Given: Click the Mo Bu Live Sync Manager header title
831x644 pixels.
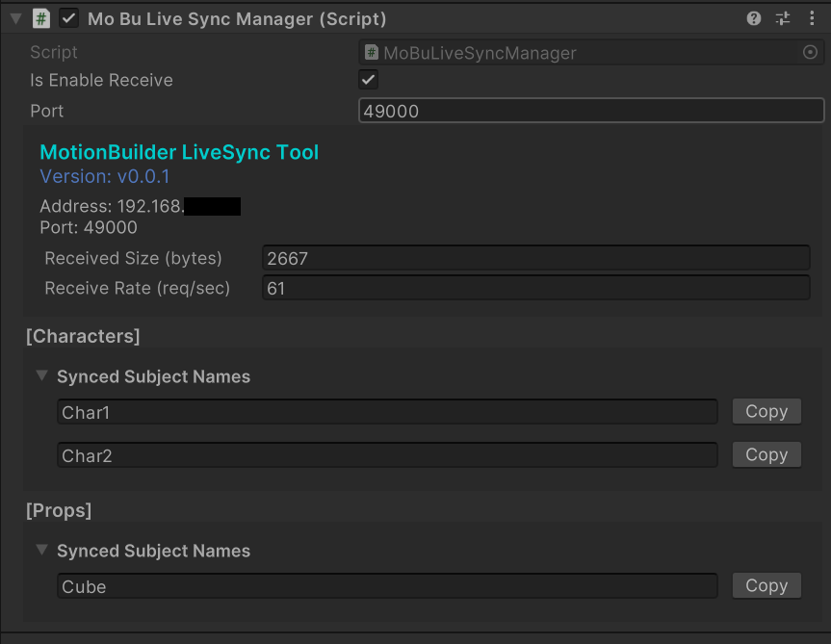Looking at the screenshot, I should 235,17.
